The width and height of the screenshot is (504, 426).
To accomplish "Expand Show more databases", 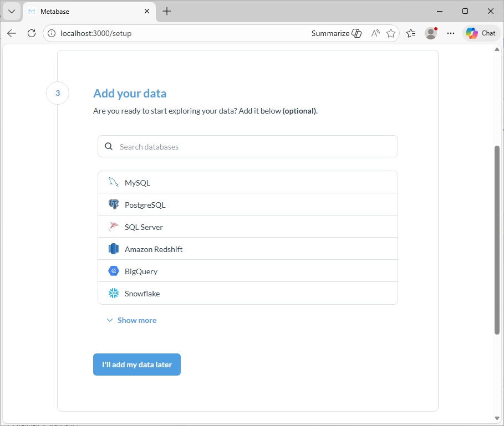I will pyautogui.click(x=131, y=320).
